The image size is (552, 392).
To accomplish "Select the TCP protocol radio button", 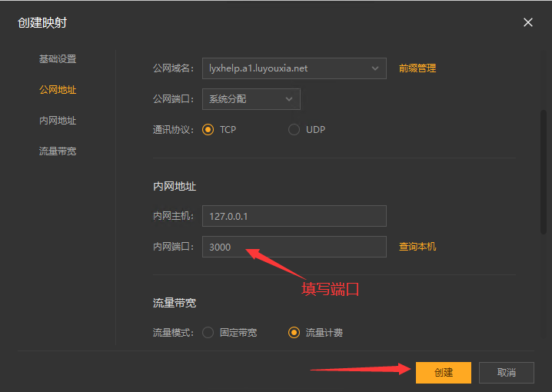I will (x=208, y=130).
